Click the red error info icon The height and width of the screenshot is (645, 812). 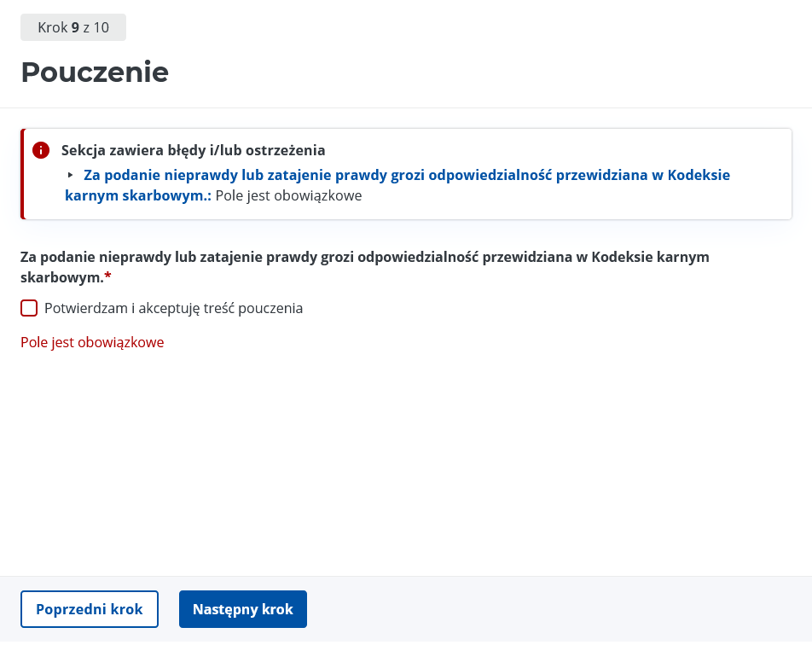click(x=41, y=150)
